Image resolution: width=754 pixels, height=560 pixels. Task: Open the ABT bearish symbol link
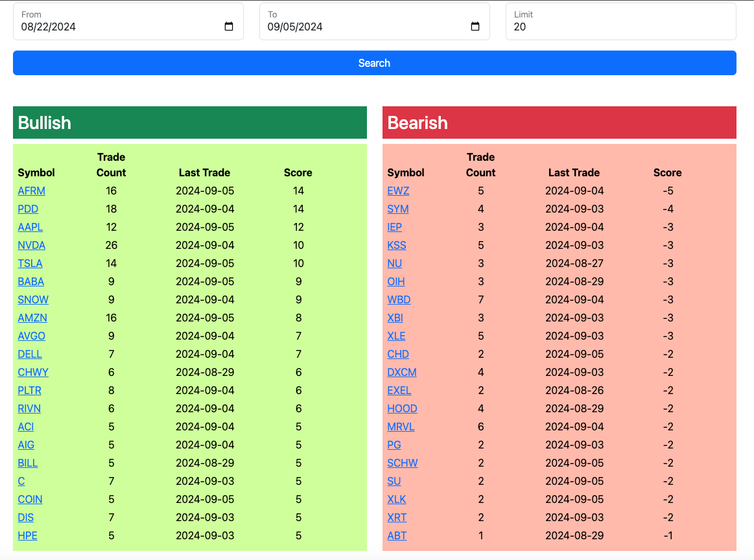point(397,535)
